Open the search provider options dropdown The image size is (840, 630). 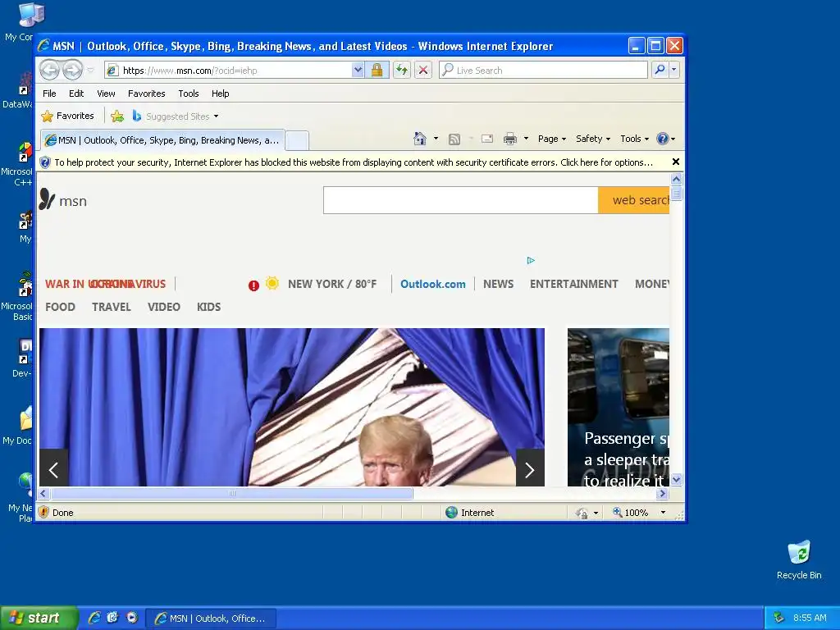[x=674, y=70]
